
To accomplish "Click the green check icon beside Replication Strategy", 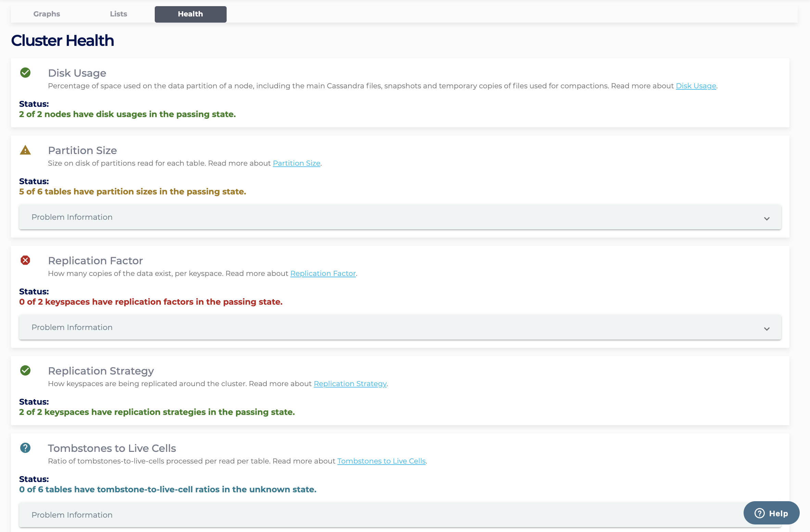I will [x=25, y=370].
